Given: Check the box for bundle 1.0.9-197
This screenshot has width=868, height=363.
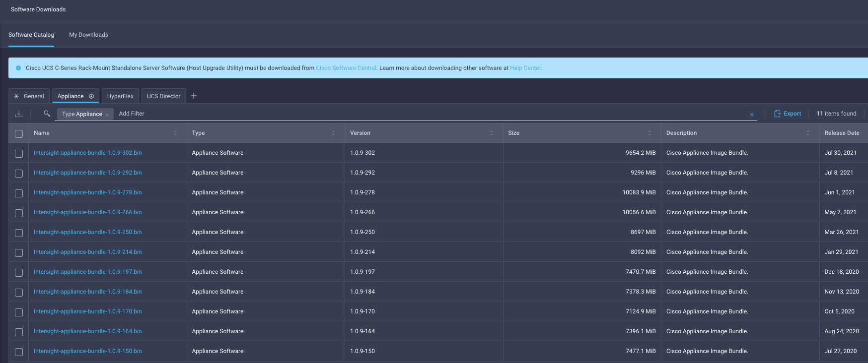Looking at the screenshot, I should pos(19,272).
